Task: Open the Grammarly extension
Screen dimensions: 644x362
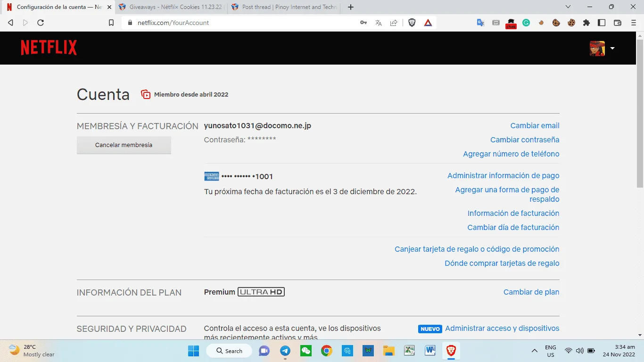Action: pyautogui.click(x=526, y=23)
